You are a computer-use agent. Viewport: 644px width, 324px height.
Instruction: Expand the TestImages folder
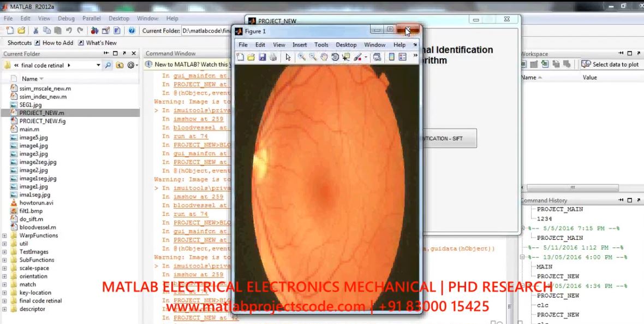(4, 252)
